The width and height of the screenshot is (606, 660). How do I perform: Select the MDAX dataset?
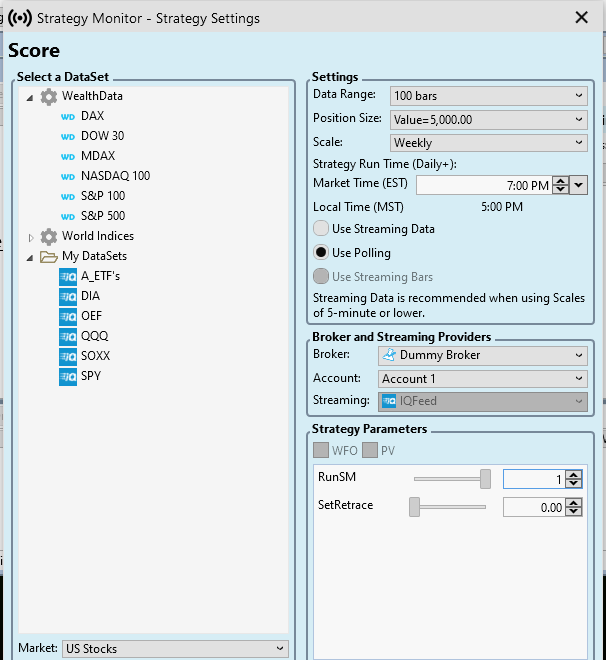pos(98,156)
